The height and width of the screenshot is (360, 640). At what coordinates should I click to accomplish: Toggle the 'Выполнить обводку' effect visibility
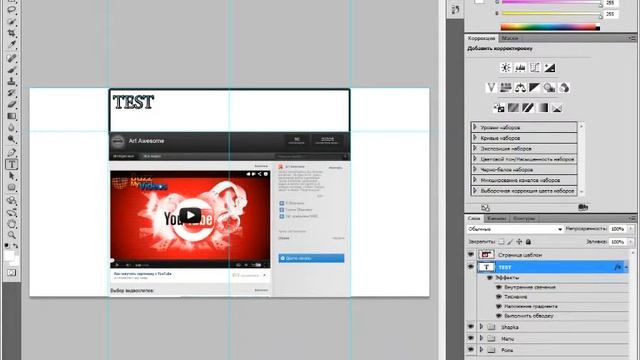point(498,316)
